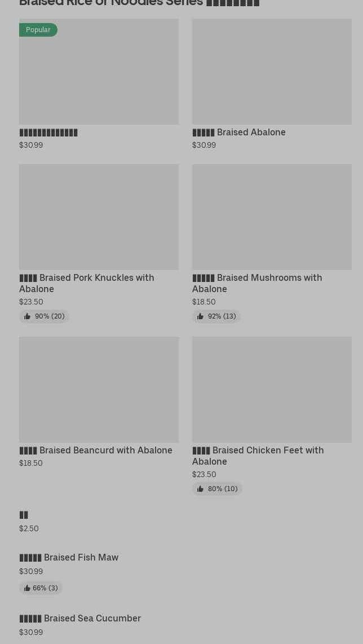
Task: Click the $23.50 price under Braised Chicken Feet
Action: [204, 474]
